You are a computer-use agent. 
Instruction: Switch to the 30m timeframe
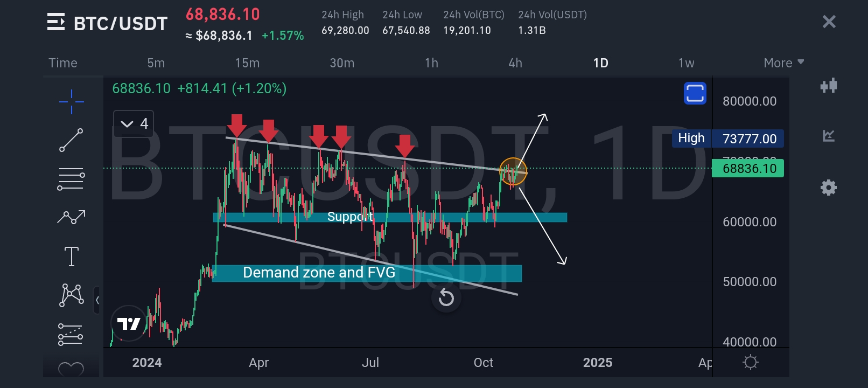[342, 63]
